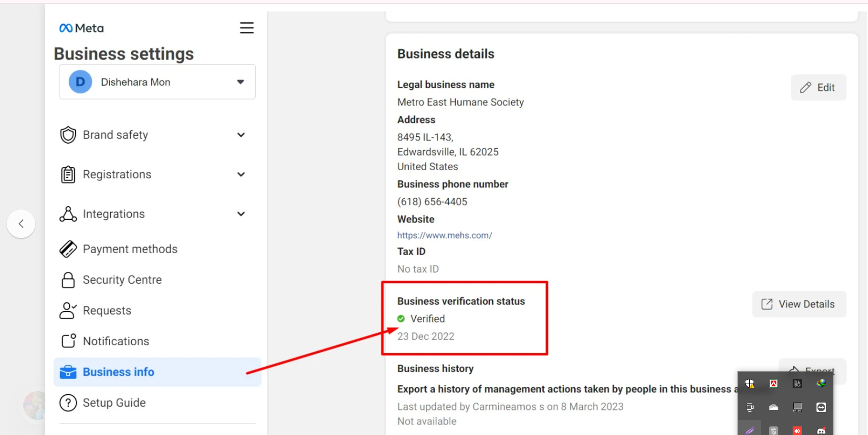The height and width of the screenshot is (435, 868).
Task: Toggle the hamburger navigation menu
Action: coord(247,28)
